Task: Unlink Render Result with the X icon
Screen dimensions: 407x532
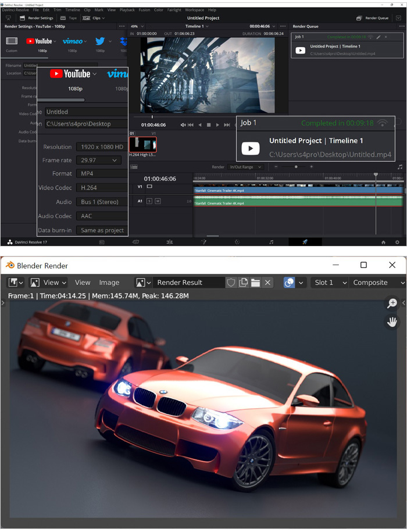Action: 267,283
